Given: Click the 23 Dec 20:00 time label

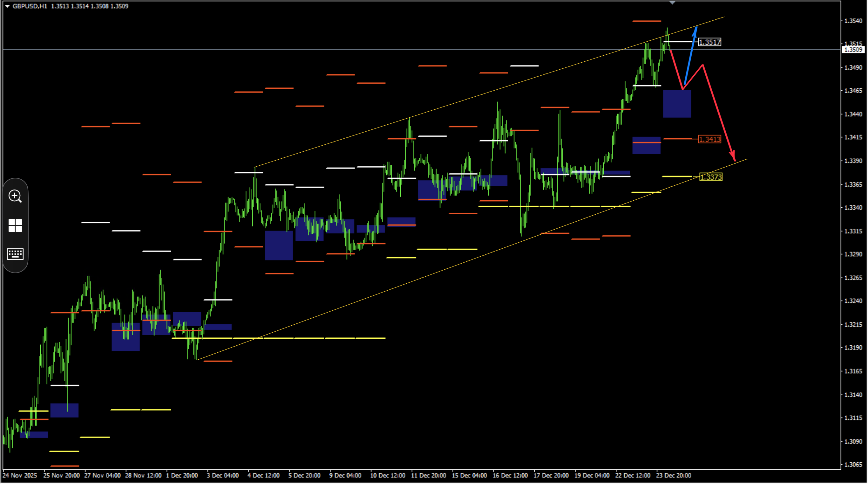Looking at the screenshot, I should point(673,475).
